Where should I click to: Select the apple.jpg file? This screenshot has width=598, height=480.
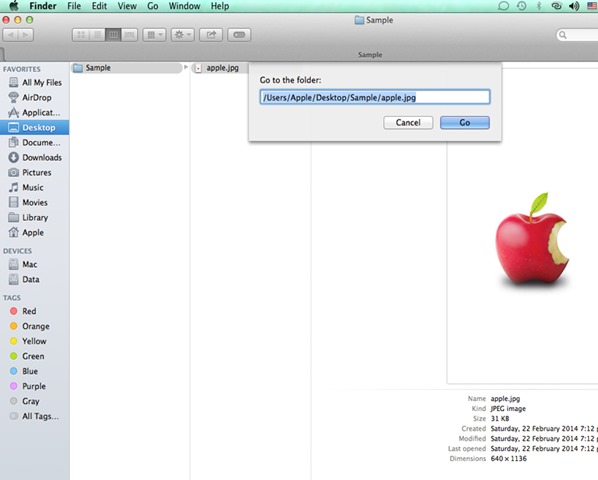coord(220,68)
